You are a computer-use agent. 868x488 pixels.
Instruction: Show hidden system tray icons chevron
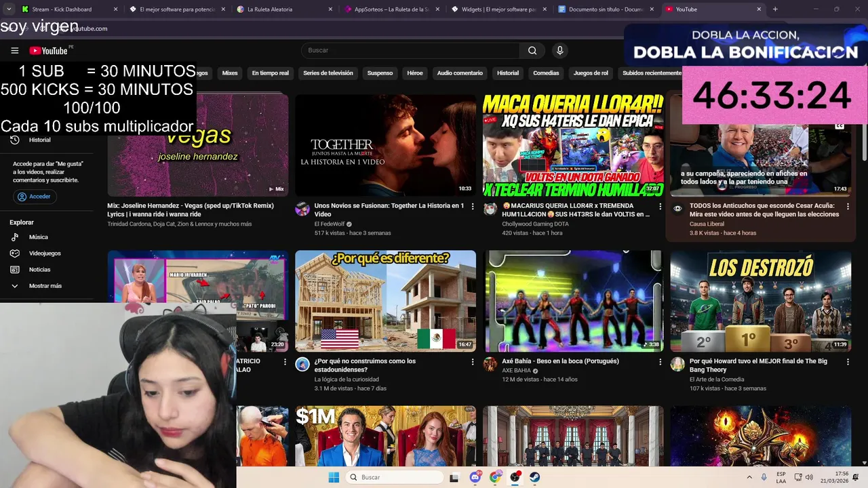749,477
